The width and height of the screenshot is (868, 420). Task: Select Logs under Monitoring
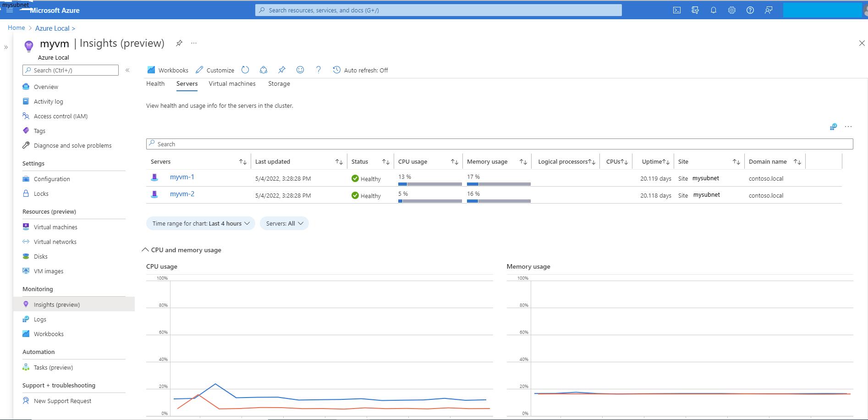point(40,319)
